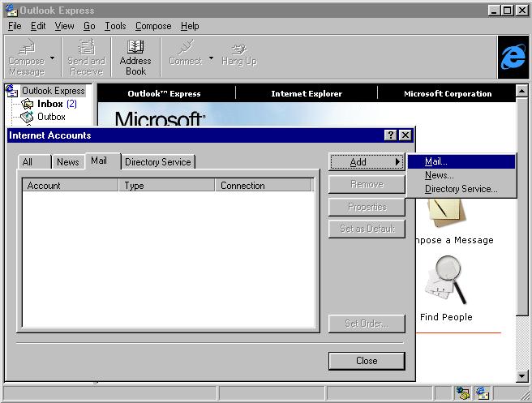Click the Set as Default button
Viewport: 532px width, 403px height.
(367, 229)
